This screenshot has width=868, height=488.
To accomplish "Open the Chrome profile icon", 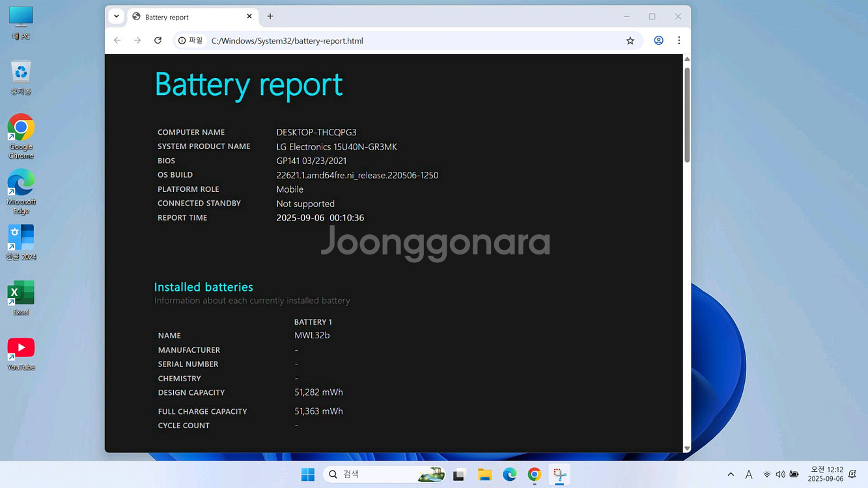I will point(658,40).
